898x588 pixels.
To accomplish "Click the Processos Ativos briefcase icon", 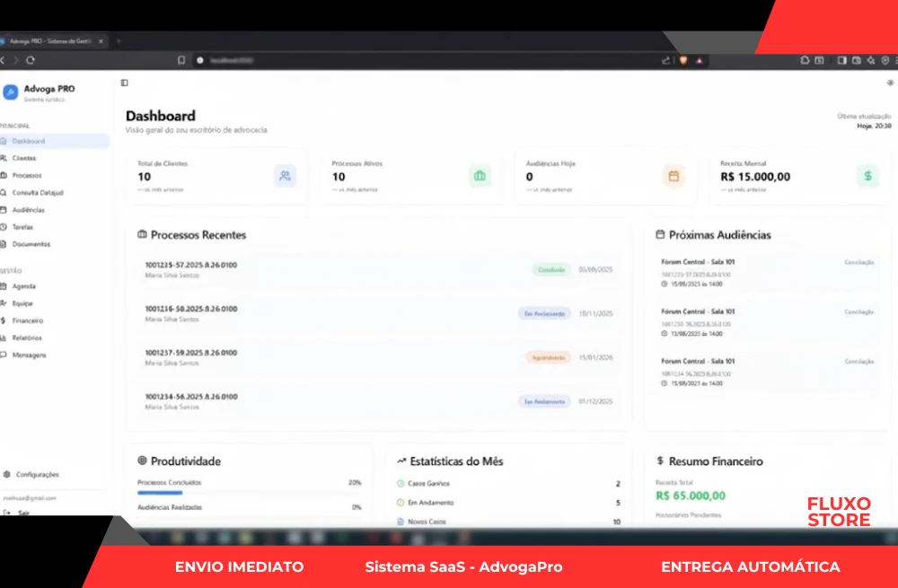I will [x=480, y=176].
